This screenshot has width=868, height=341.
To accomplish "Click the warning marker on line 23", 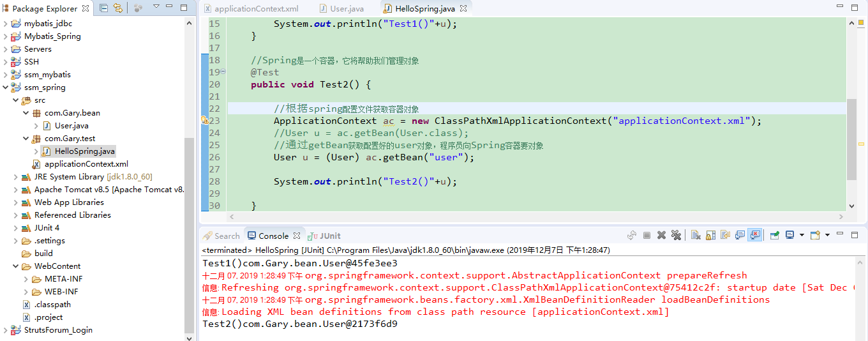I will 205,120.
